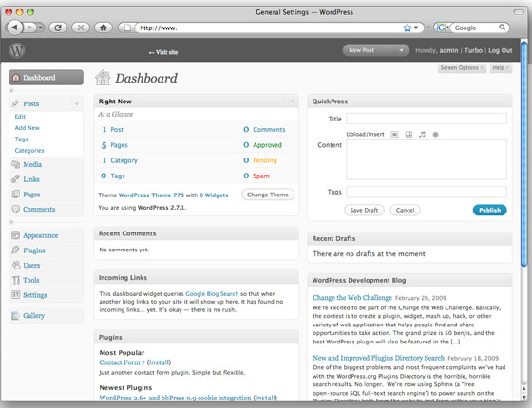Click the Media icon in the sidebar
Screen dimensions: 532x408
(x=16, y=165)
